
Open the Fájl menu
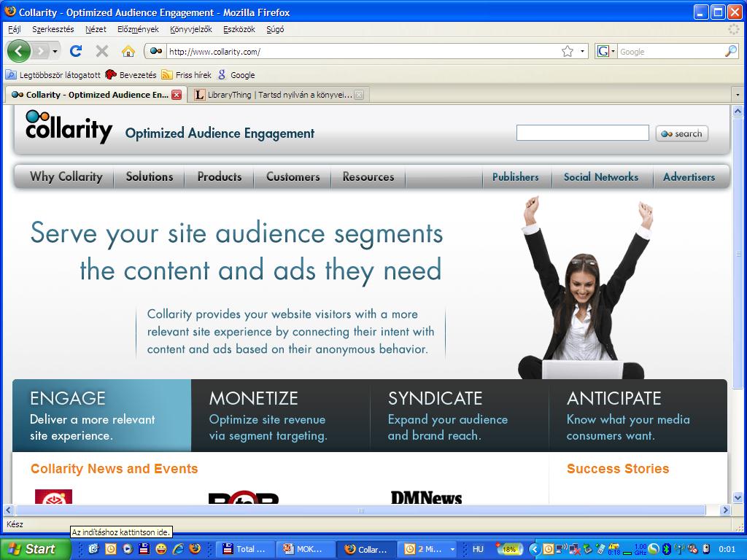click(15, 29)
